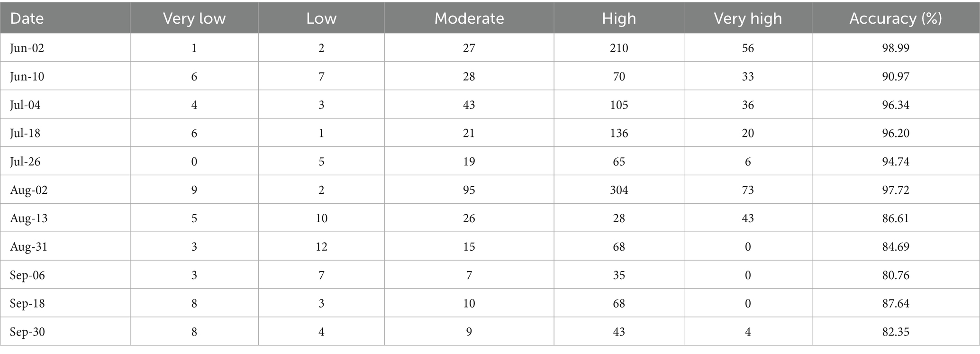Click the Sep-30 row label

(x=27, y=332)
